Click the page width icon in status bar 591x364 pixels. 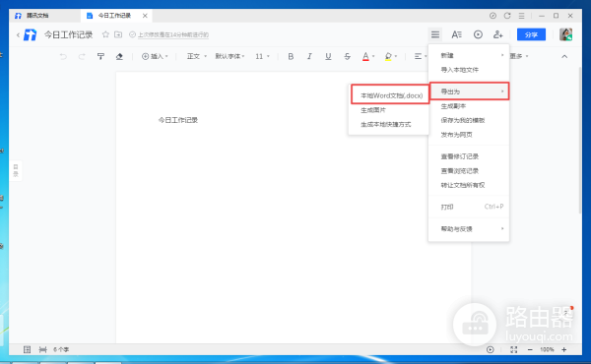(x=43, y=349)
